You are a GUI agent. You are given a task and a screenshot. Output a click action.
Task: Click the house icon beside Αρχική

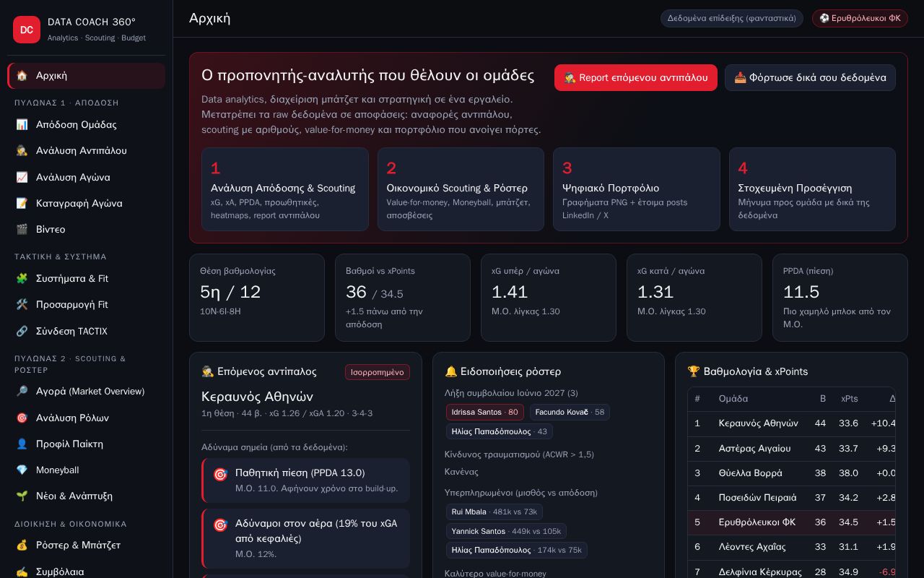[22, 75]
